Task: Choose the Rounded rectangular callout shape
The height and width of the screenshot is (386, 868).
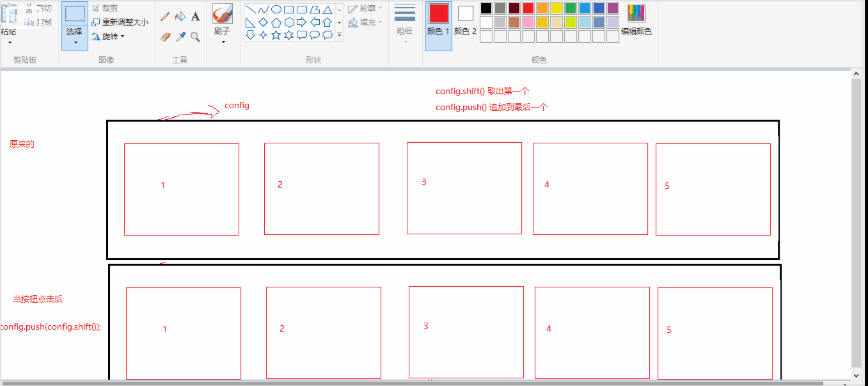Action: 302,35
